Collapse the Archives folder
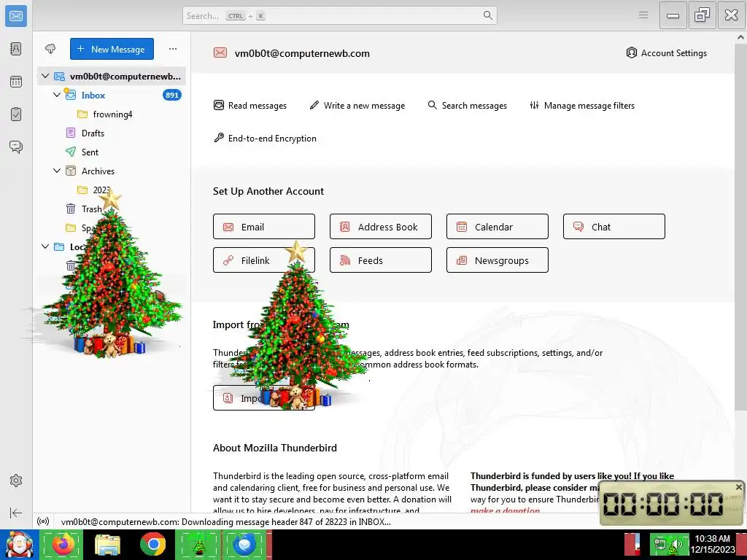This screenshot has height=560, width=747. coord(57,171)
